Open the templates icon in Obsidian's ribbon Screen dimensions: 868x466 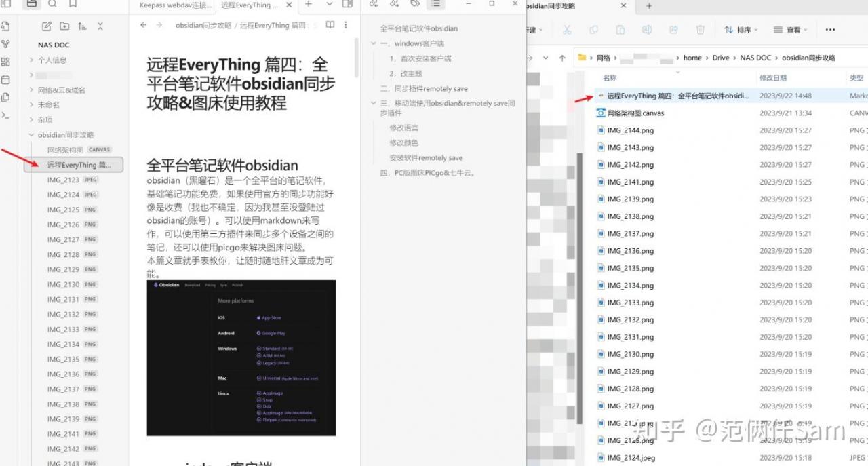point(5,97)
